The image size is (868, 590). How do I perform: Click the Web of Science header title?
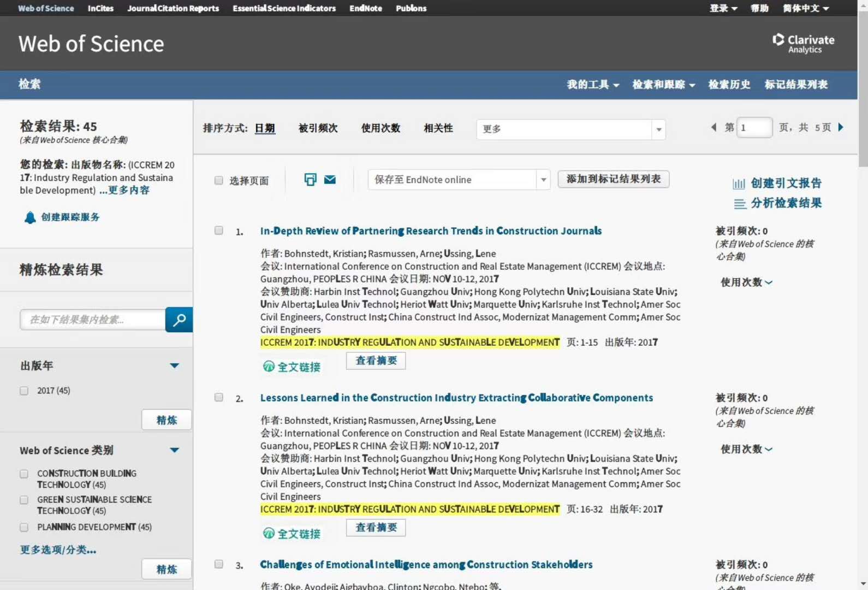coord(91,44)
